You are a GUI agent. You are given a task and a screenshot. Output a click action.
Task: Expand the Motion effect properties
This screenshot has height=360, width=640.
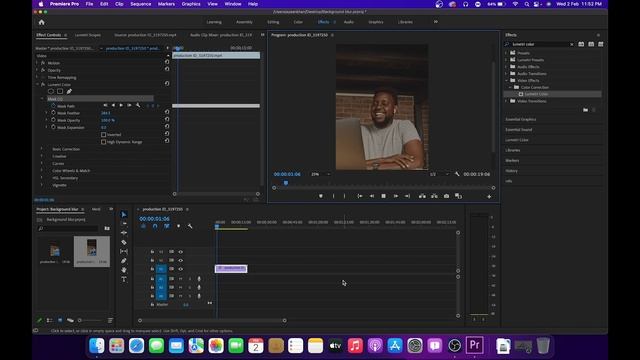[x=37, y=63]
